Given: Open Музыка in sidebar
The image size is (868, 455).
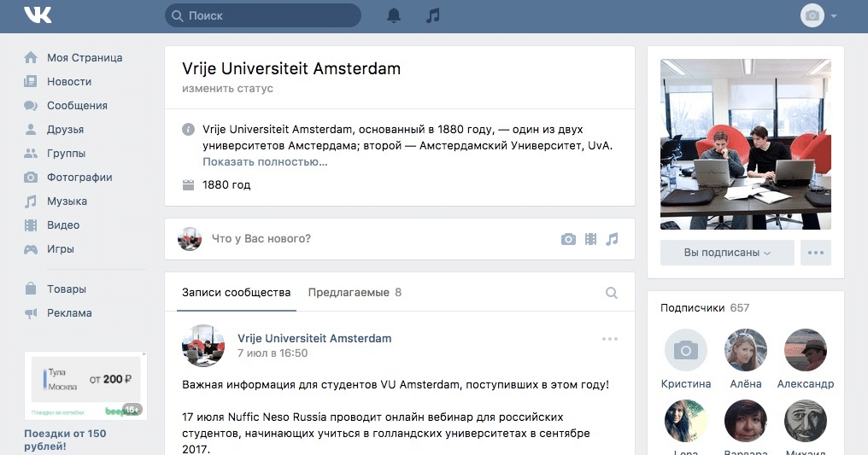Looking at the screenshot, I should tap(67, 201).
